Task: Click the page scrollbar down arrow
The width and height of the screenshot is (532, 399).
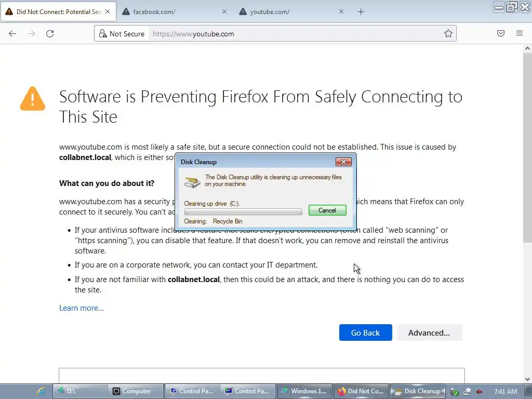Action: 527,379
